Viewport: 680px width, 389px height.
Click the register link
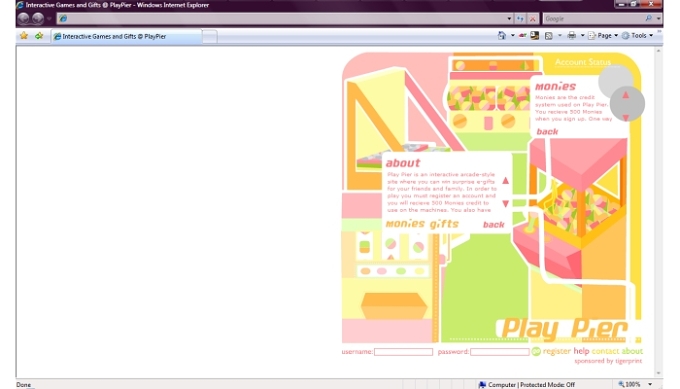point(557,351)
